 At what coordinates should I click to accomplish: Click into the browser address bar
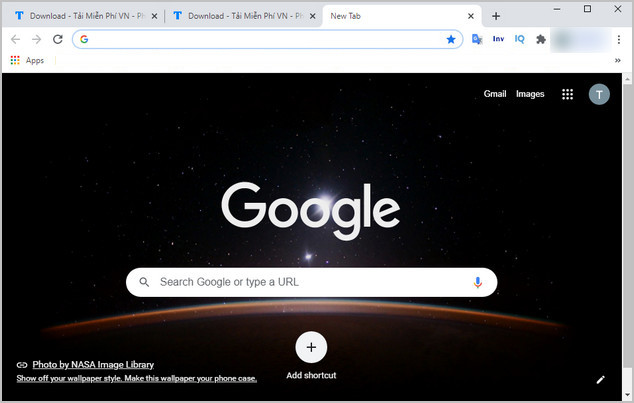267,39
